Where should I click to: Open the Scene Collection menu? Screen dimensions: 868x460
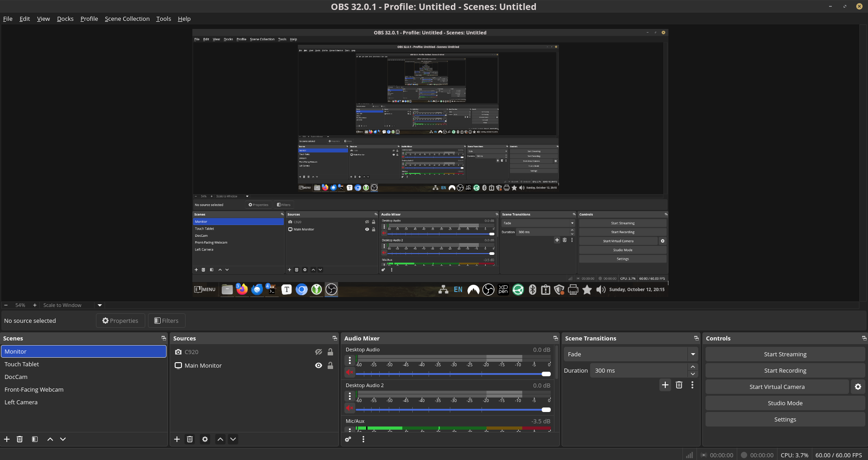point(127,19)
